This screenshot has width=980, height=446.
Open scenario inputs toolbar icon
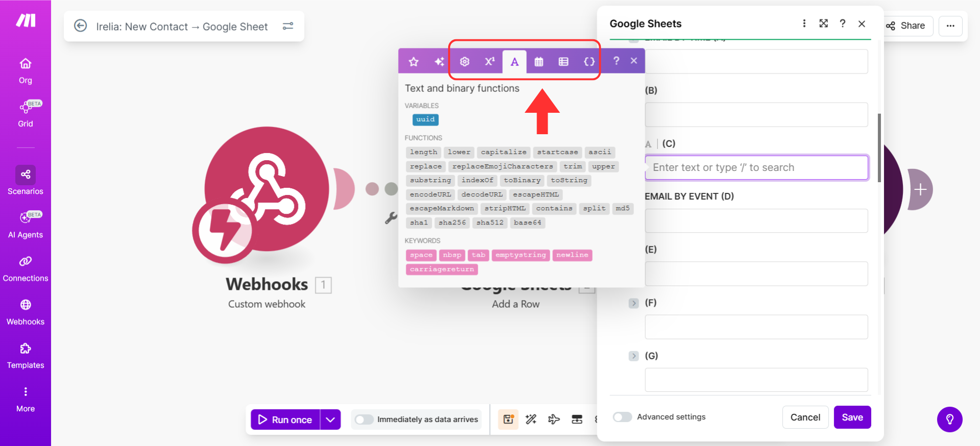(x=577, y=419)
